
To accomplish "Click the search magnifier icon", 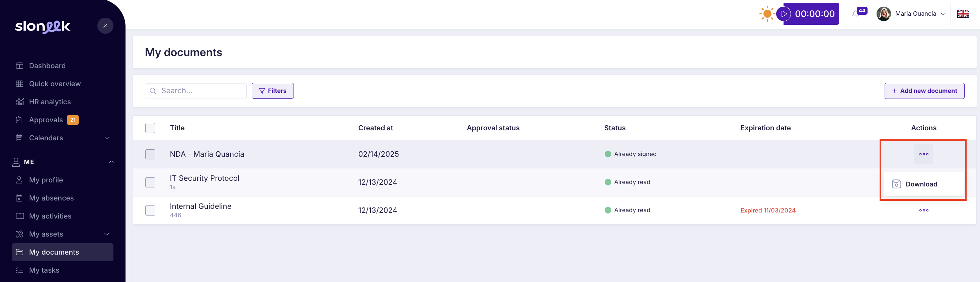I will pyautogui.click(x=153, y=91).
